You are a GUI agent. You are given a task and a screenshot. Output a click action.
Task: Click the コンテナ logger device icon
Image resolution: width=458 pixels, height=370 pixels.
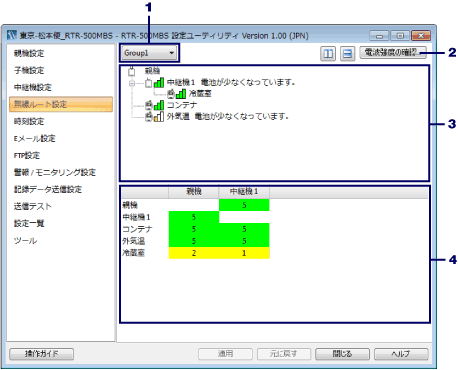[x=149, y=105]
